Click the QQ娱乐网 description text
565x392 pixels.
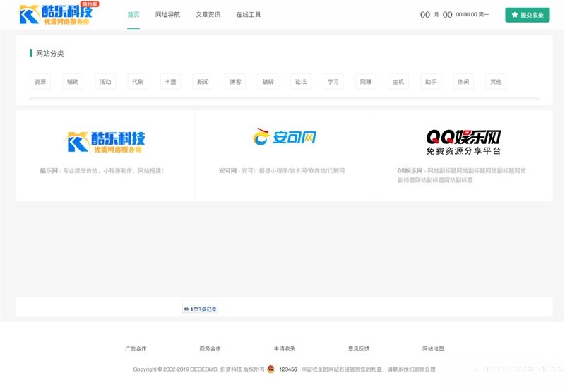[462, 175]
